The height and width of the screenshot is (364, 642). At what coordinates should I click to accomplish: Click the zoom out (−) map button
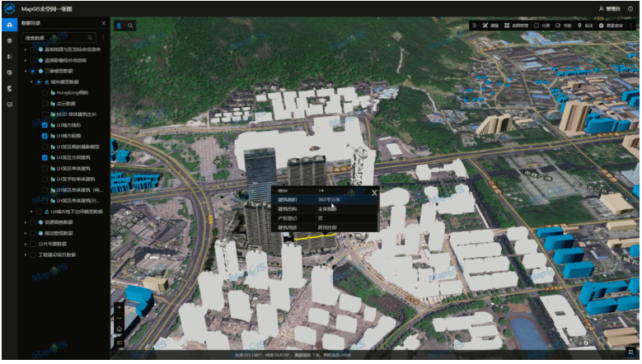[x=119, y=317]
